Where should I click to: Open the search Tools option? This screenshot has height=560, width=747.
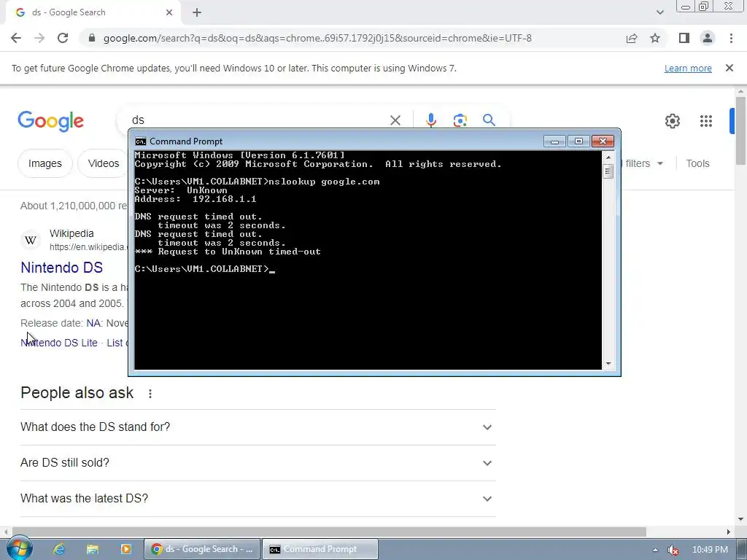click(697, 163)
